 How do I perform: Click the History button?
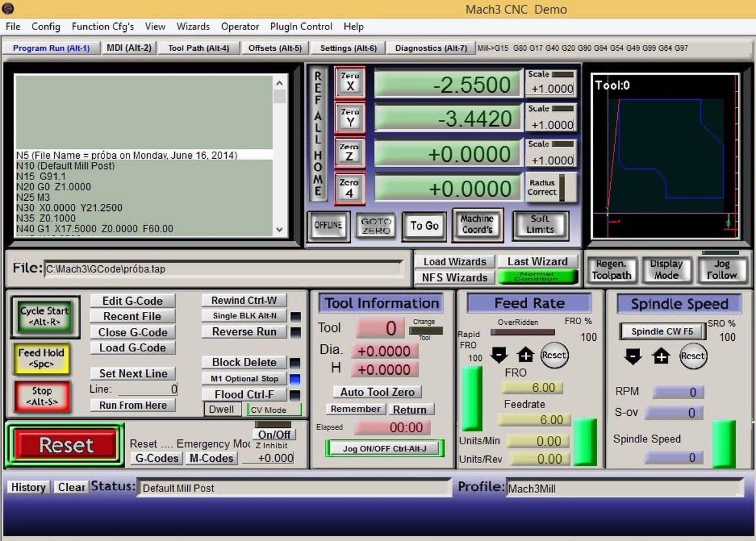tap(28, 487)
